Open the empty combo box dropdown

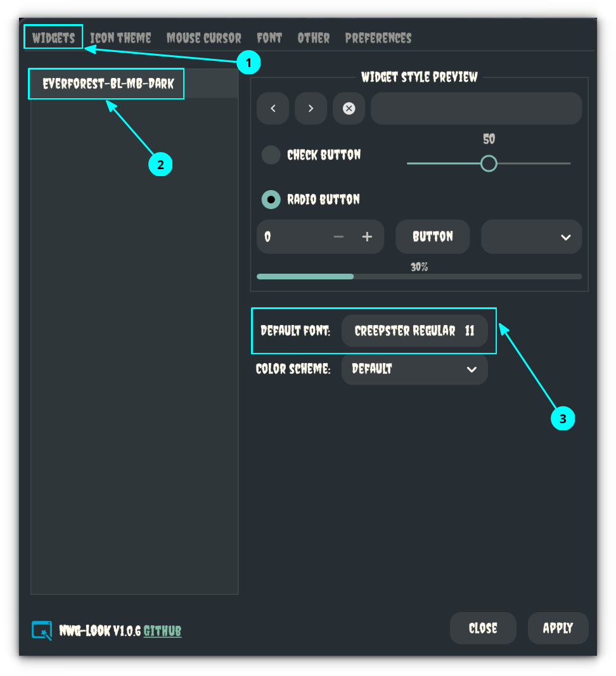531,236
